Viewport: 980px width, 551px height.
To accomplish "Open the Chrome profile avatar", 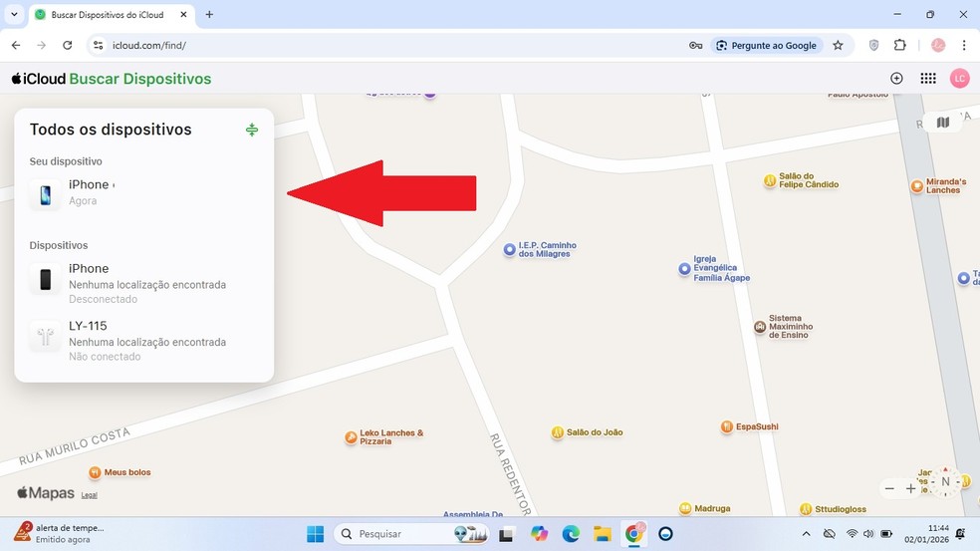I will click(x=938, y=45).
